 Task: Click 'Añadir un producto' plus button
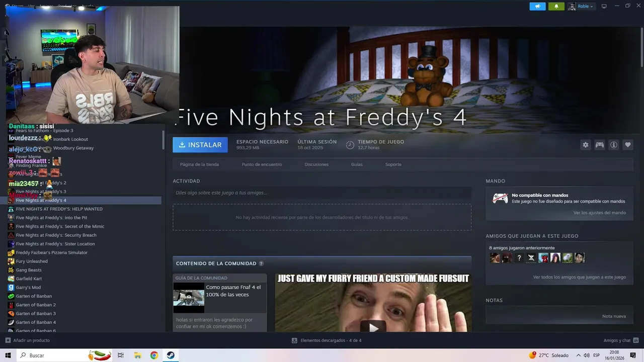pyautogui.click(x=8, y=340)
